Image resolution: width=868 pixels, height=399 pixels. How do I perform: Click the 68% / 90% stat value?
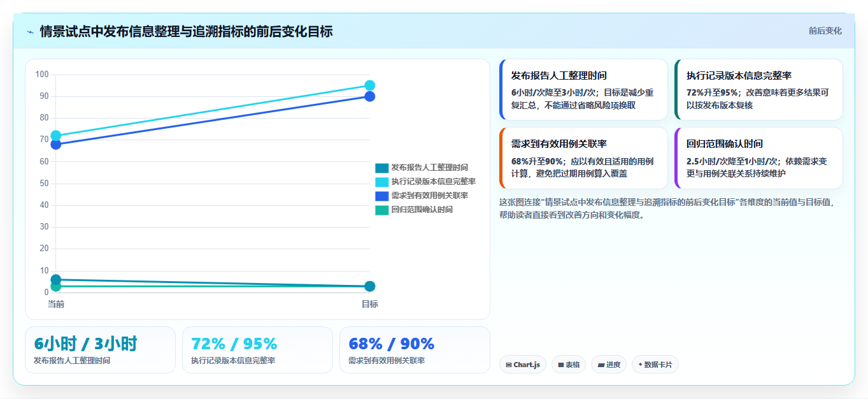[391, 344]
